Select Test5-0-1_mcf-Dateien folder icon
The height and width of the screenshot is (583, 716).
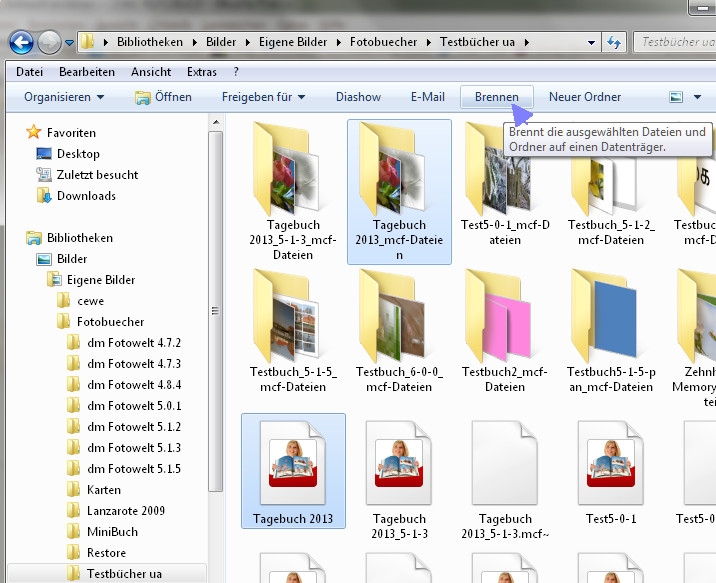(498, 169)
